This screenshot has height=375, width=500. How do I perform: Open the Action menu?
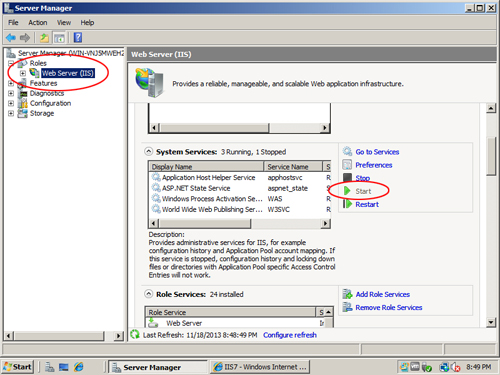(x=38, y=22)
